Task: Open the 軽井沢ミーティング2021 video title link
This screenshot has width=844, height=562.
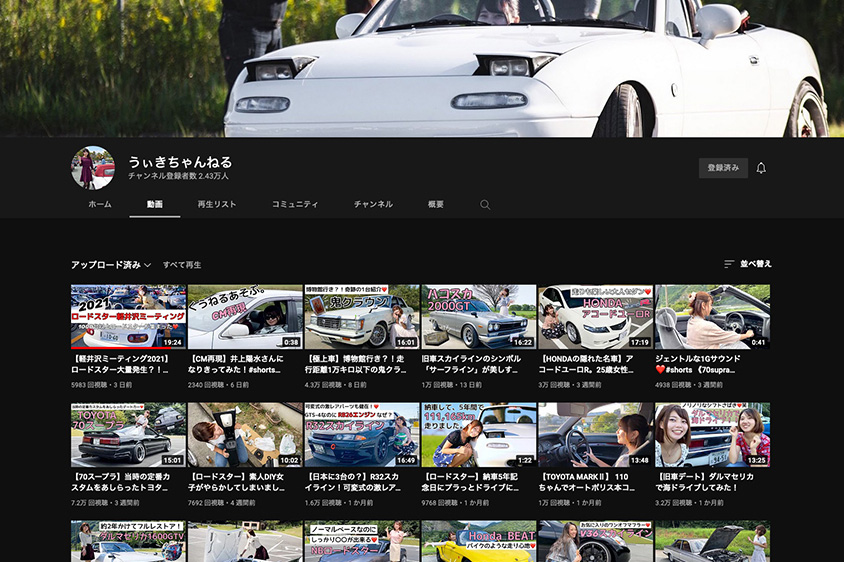Action: click(127, 362)
